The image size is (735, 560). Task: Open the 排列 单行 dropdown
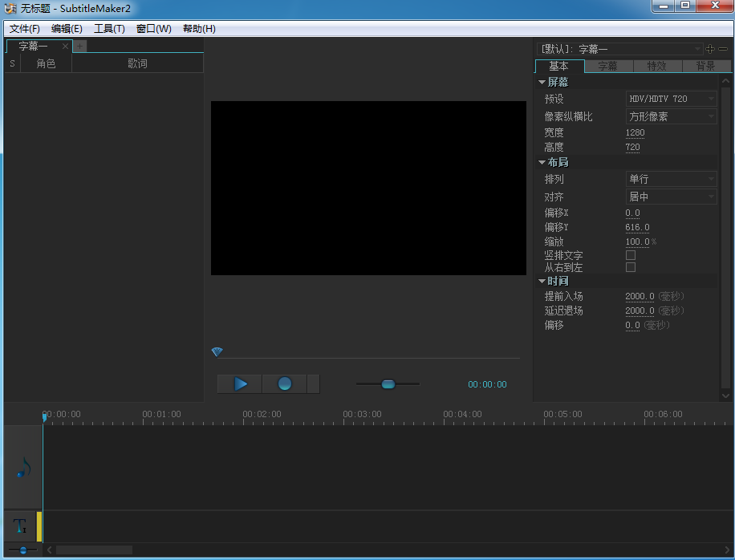pos(671,179)
